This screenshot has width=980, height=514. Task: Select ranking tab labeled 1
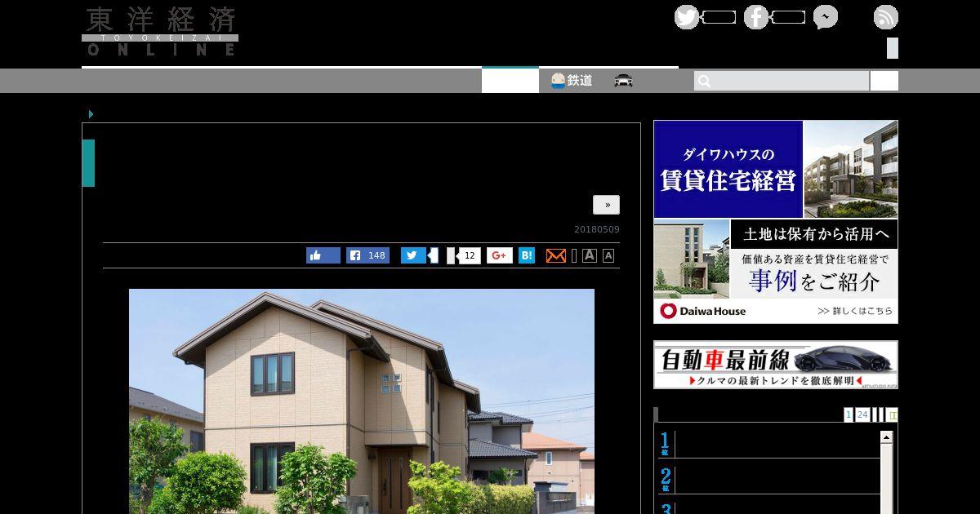pyautogui.click(x=849, y=414)
